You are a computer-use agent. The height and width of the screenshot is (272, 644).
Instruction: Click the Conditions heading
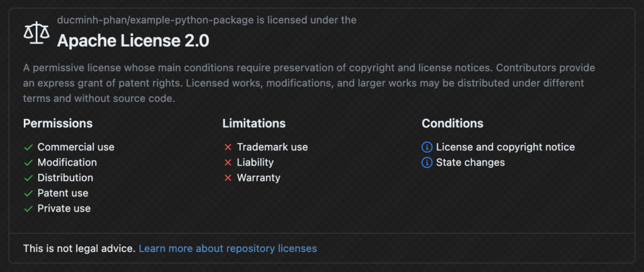click(453, 123)
